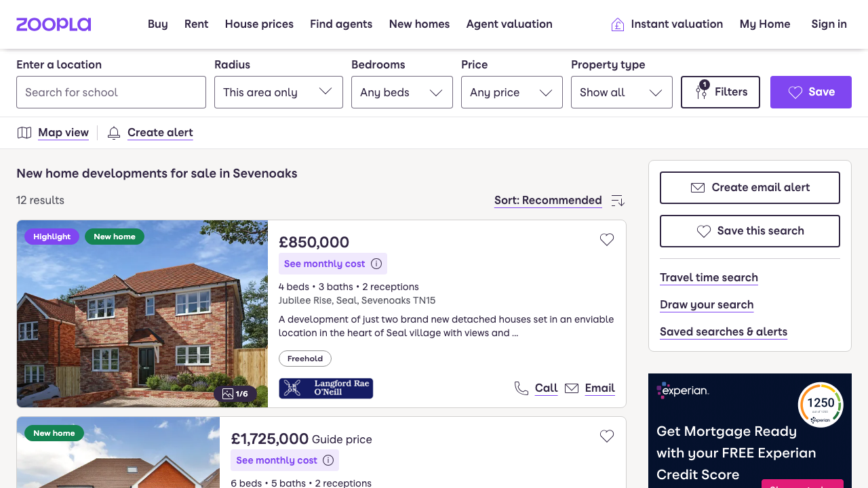Save the £850,000 listing with the heart

pos(607,239)
